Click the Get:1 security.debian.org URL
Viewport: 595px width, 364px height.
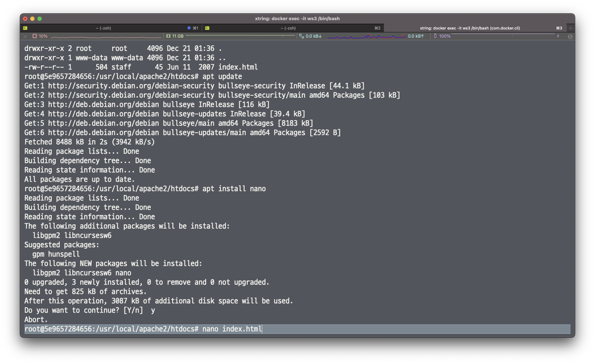point(131,86)
